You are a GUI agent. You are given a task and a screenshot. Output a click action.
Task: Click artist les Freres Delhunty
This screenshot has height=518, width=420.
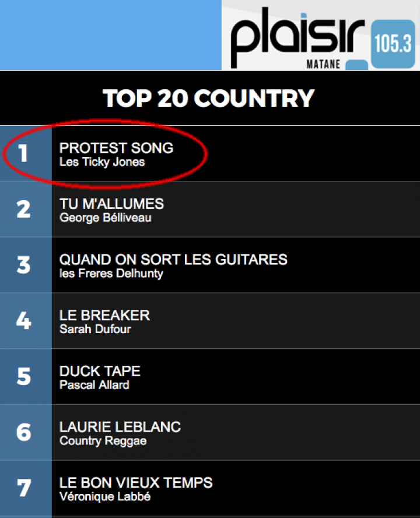[x=111, y=274]
